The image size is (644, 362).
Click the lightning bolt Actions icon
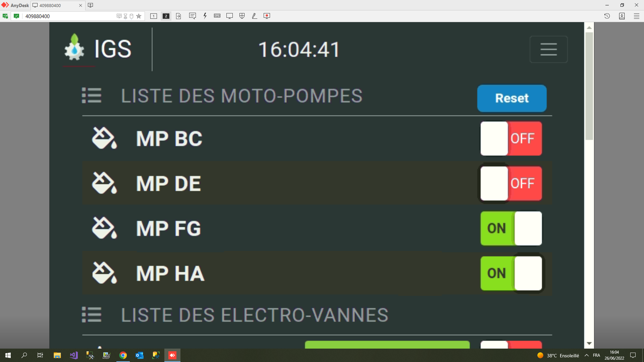(205, 16)
